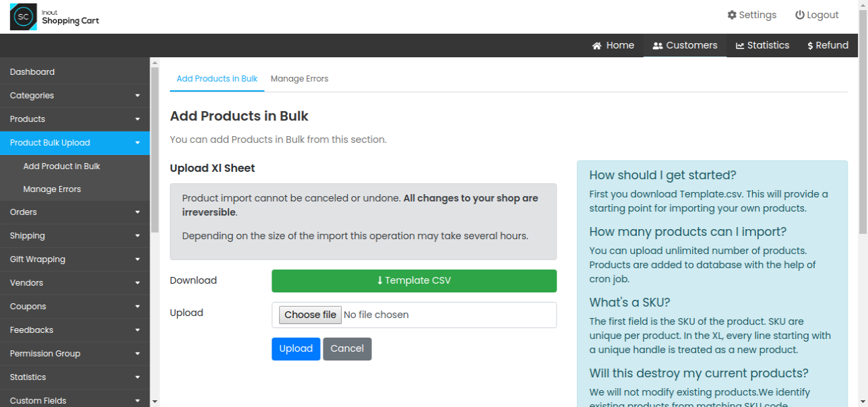Click the Template CSV download button
868x407 pixels.
[x=414, y=281]
